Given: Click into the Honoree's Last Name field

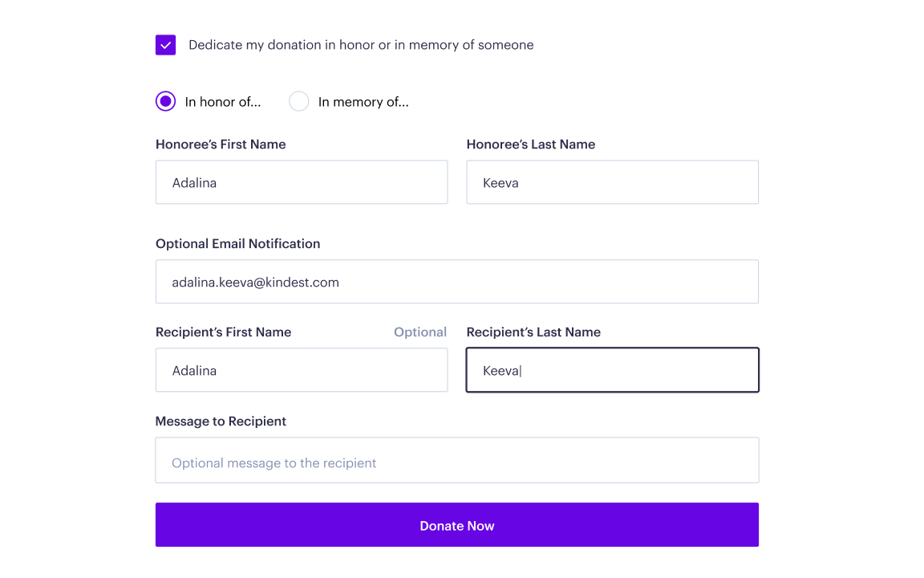Looking at the screenshot, I should [612, 182].
